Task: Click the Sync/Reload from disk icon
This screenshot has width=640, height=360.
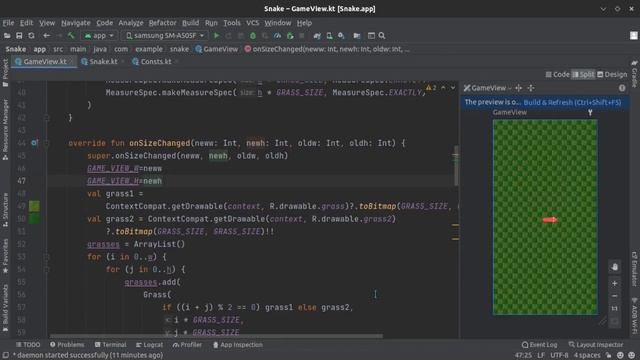Action: [31, 36]
